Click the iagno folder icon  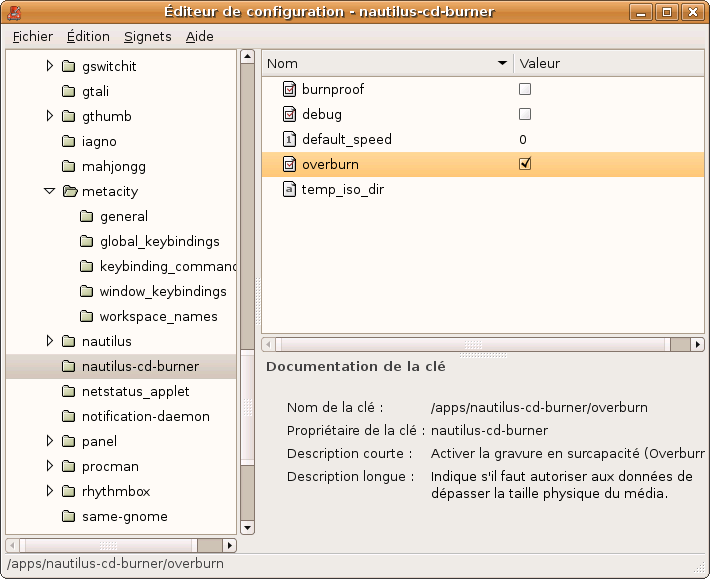pos(68,141)
